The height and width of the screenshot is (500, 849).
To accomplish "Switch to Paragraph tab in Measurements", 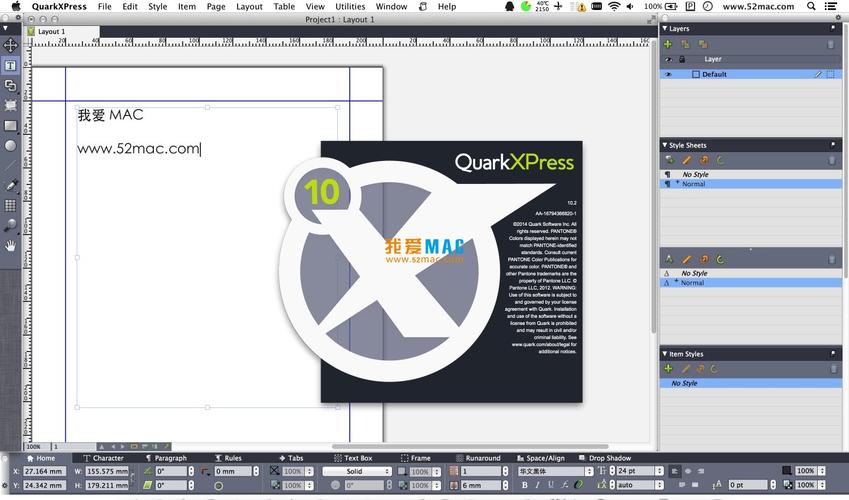I will (x=166, y=458).
